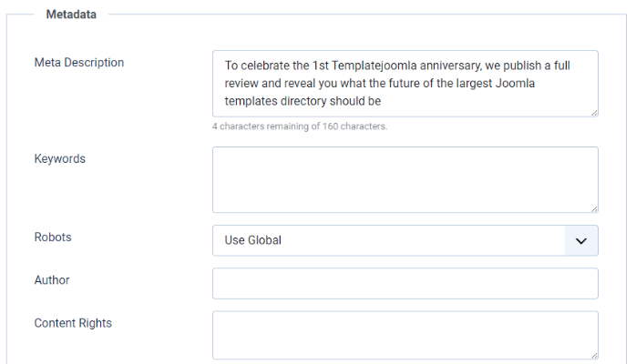636x364 pixels.
Task: Click the Content Rights label
Action: tap(73, 323)
